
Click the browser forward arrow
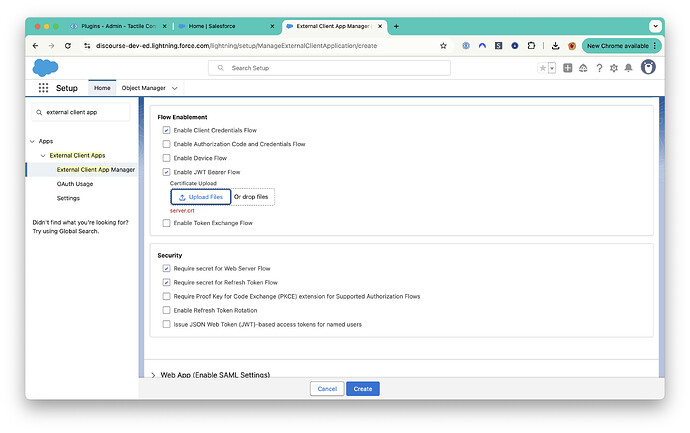[51, 46]
